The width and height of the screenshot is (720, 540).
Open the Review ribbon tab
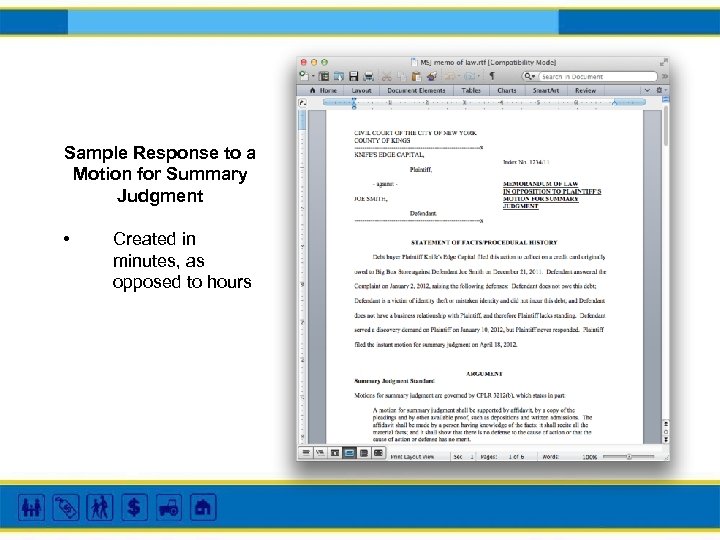point(585,90)
